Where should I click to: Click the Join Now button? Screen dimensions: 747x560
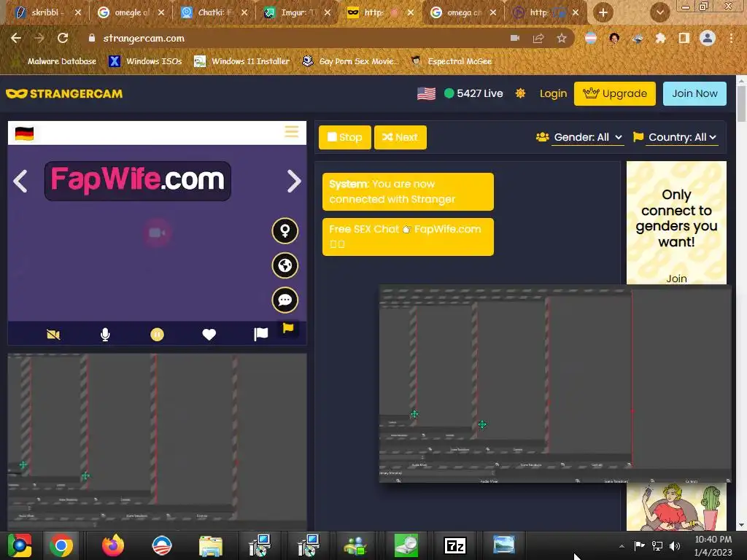pos(694,93)
